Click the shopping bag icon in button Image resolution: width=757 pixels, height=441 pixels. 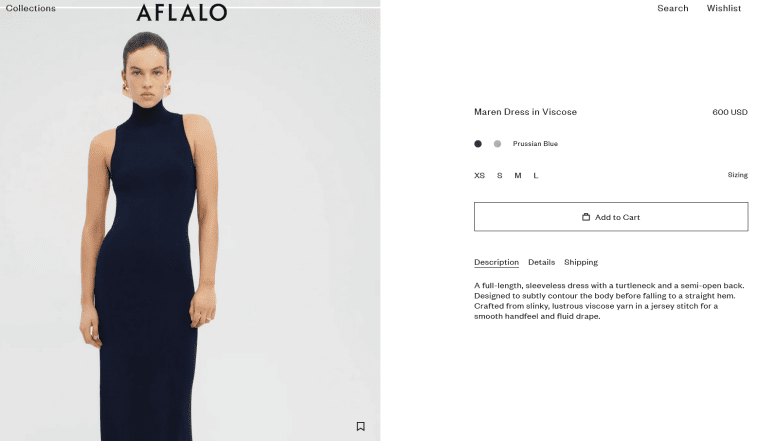coord(586,217)
